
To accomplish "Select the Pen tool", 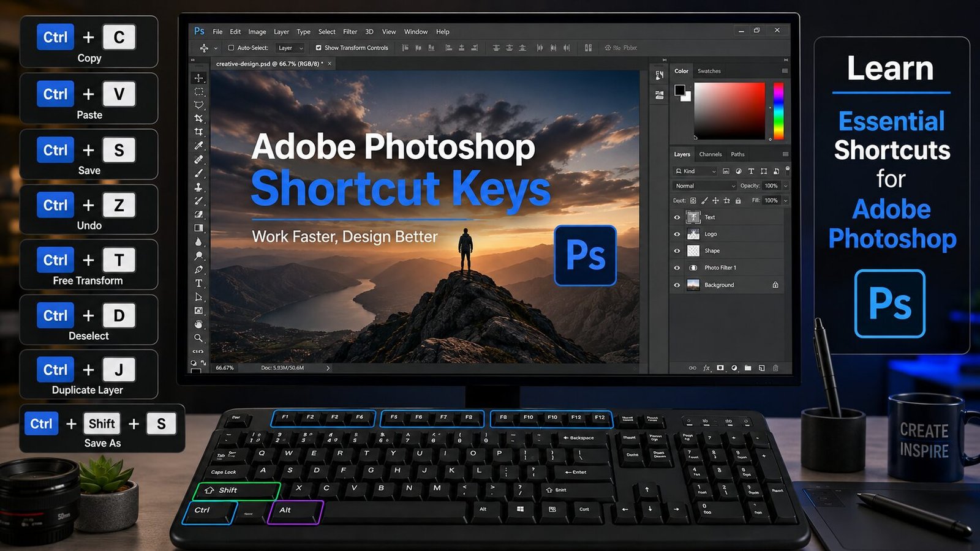I will coord(198,269).
